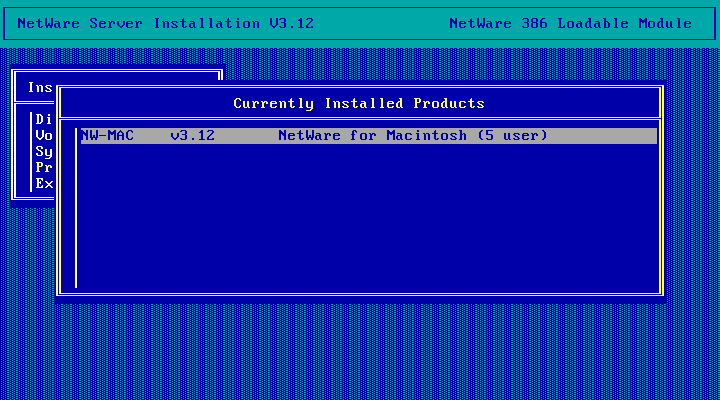The height and width of the screenshot is (400, 720).
Task: Select the partially hidden 'Sy' menu option
Action: tap(44, 152)
